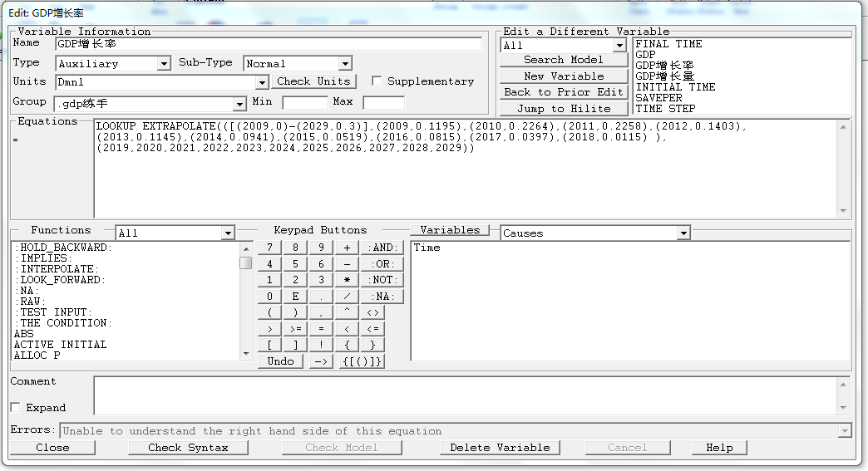Insert the :OR: operator
The height and width of the screenshot is (471, 868).
(x=382, y=264)
